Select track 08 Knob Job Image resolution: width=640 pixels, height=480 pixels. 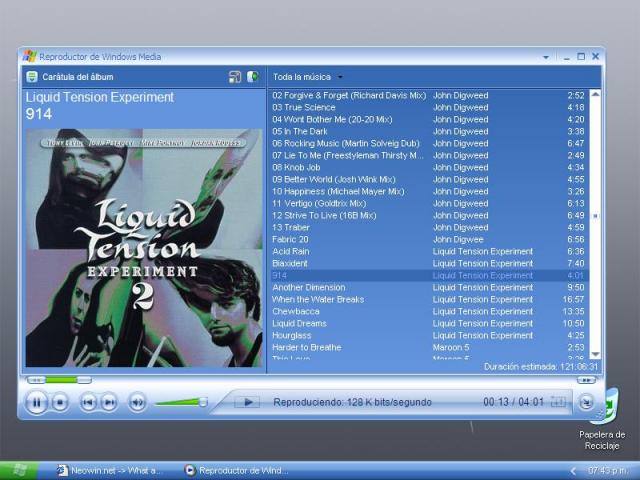pyautogui.click(x=430, y=167)
